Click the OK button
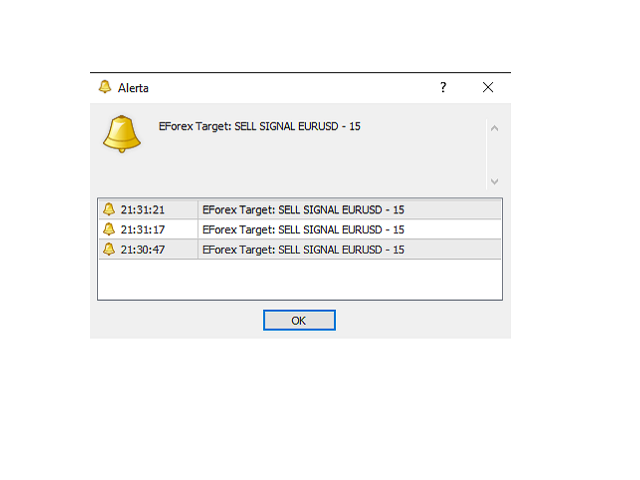Viewport: 640px width, 480px height. click(299, 320)
